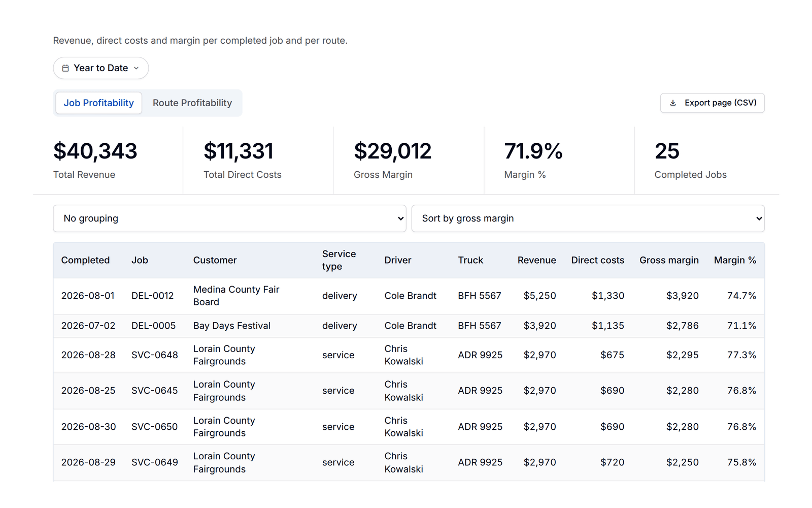Click the 25 Completed Jobs figure
The image size is (812, 508).
[667, 151]
